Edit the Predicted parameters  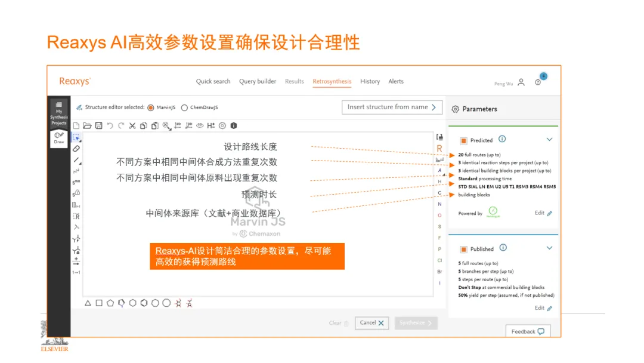(x=544, y=213)
